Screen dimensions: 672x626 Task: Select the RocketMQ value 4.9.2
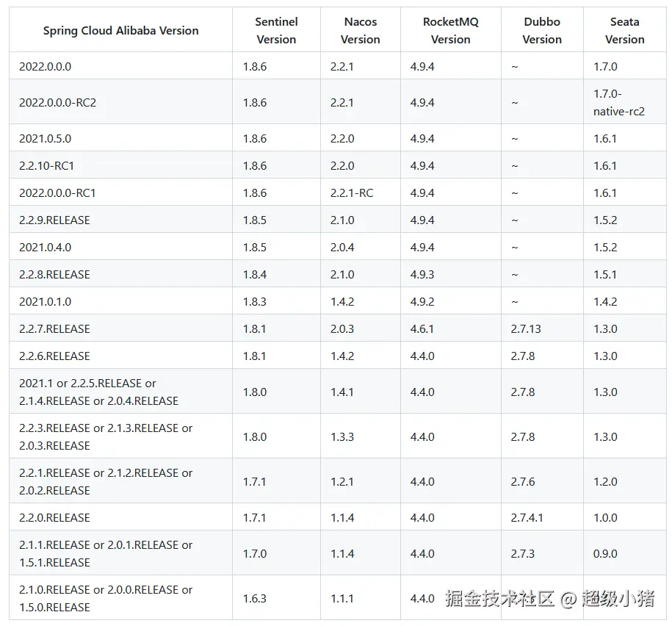[x=422, y=302]
